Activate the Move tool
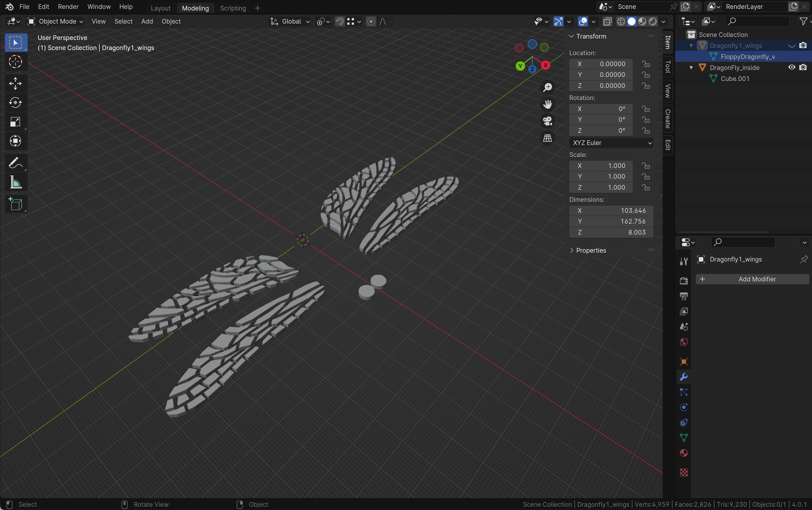This screenshot has height=510, width=812. coord(15,83)
